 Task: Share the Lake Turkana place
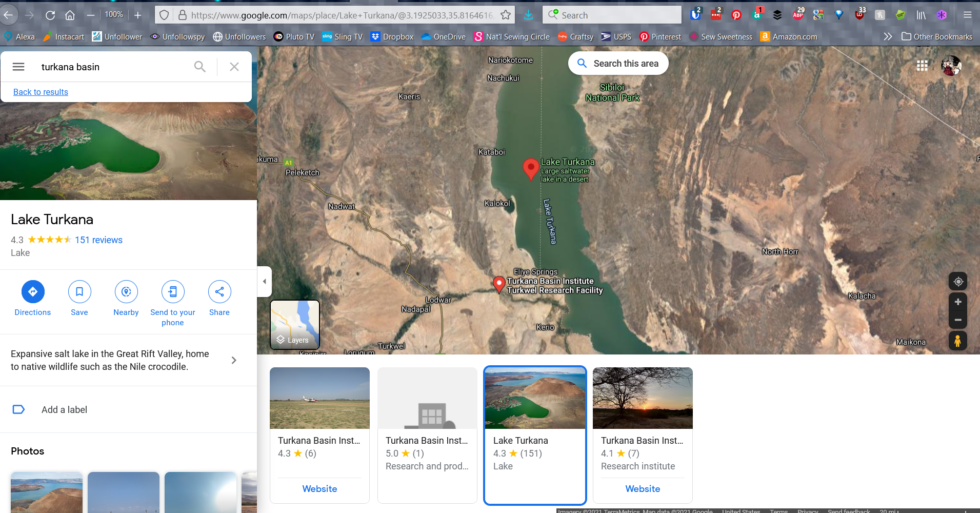pos(219,299)
